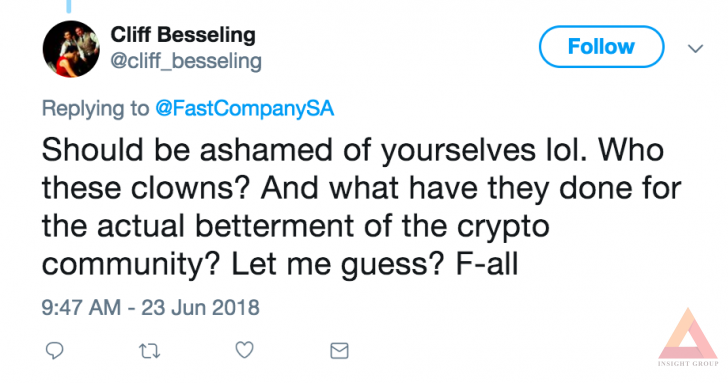Viewport: 728px width, 383px height.
Task: Send tweet via the envelope message icon
Action: (x=339, y=351)
